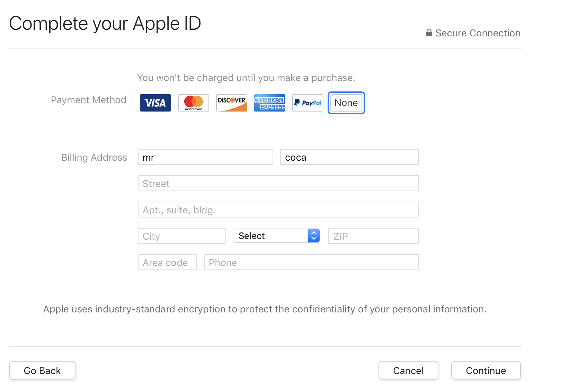The height and width of the screenshot is (390, 588).
Task: Choose Mastercard payment option
Action: [x=193, y=103]
